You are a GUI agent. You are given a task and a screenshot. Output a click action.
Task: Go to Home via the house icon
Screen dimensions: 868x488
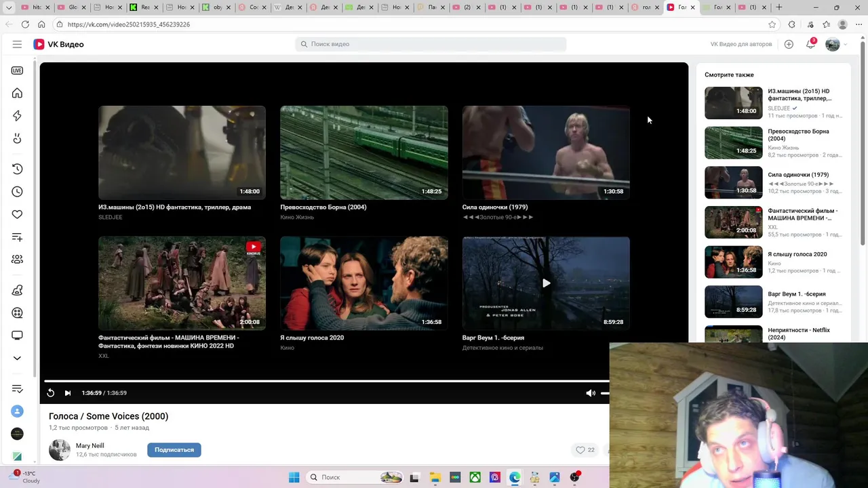click(17, 93)
